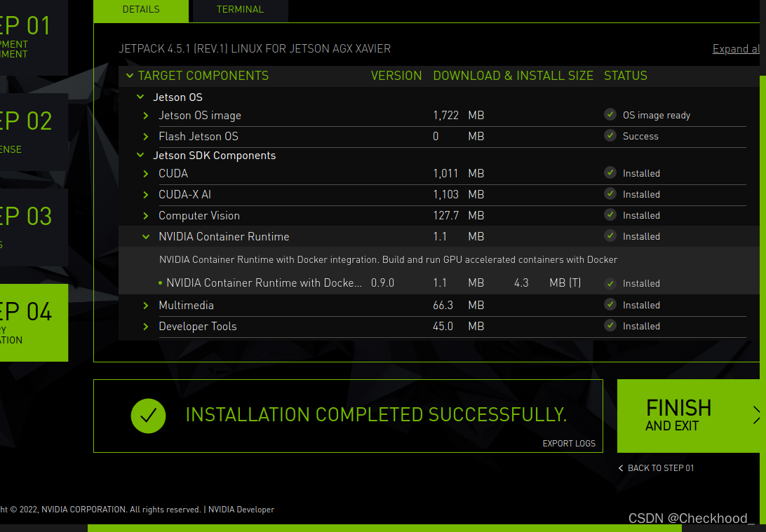This screenshot has height=532, width=766.
Task: Click FINISH AND EXIT button
Action: pos(689,416)
